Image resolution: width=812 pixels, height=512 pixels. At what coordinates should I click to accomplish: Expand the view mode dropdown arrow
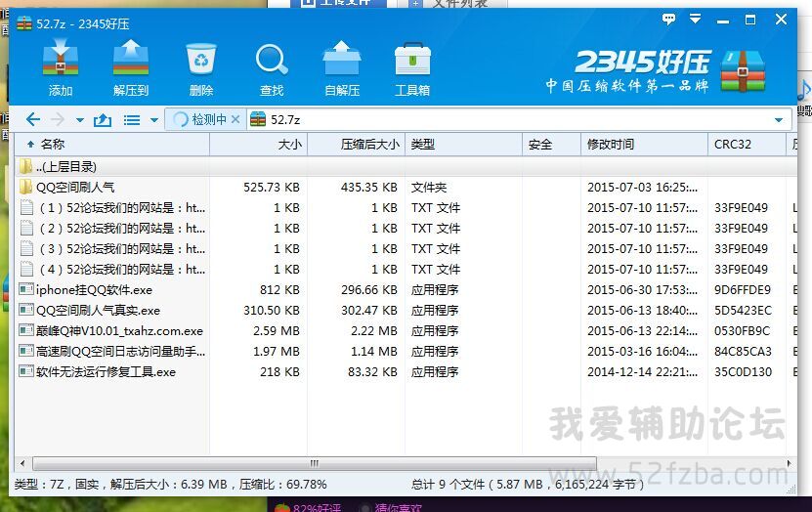pyautogui.click(x=153, y=120)
